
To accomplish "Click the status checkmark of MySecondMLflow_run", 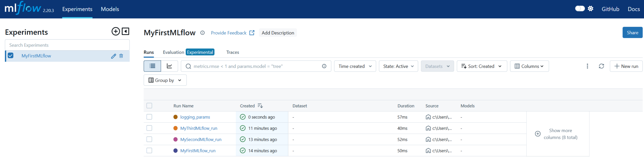I will tap(242, 139).
